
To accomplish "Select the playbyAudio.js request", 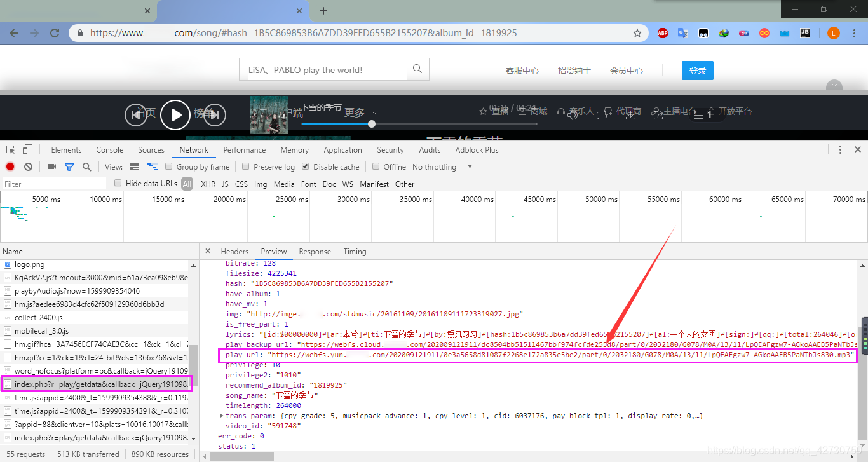I will pos(95,291).
